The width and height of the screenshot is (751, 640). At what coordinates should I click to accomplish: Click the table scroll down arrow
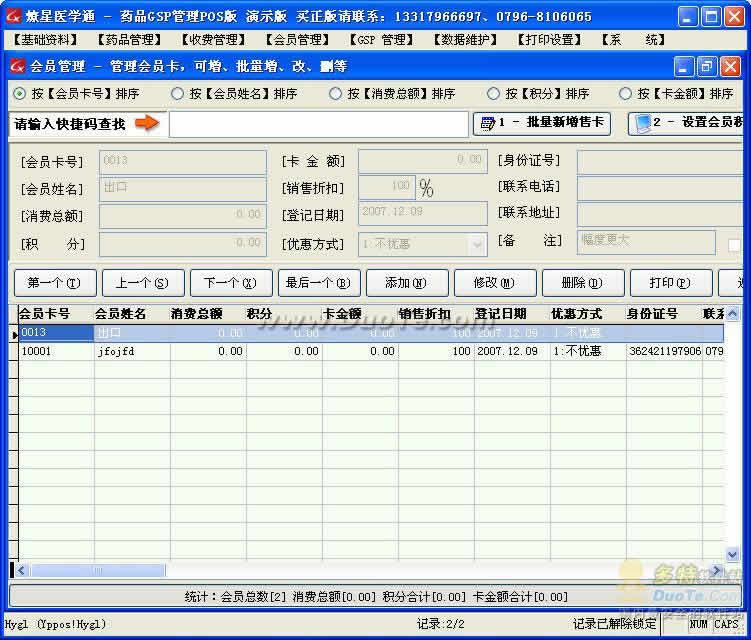(x=732, y=555)
